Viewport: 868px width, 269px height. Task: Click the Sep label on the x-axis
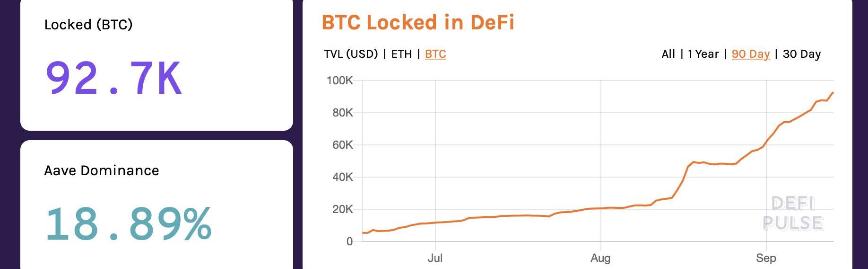[766, 258]
